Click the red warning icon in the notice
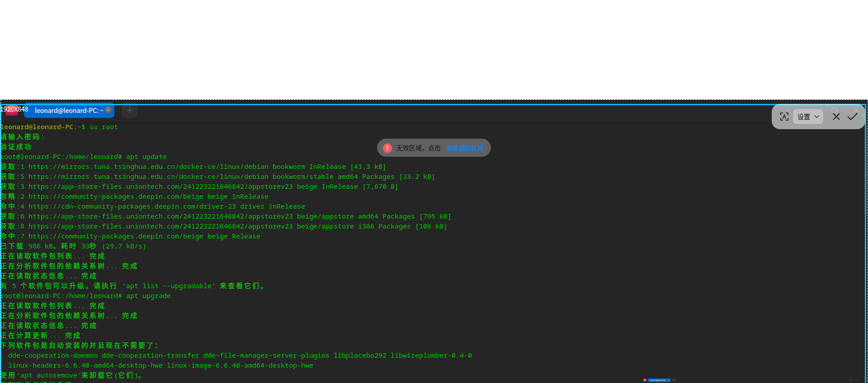Viewport: 868px width, 383px height. click(387, 148)
